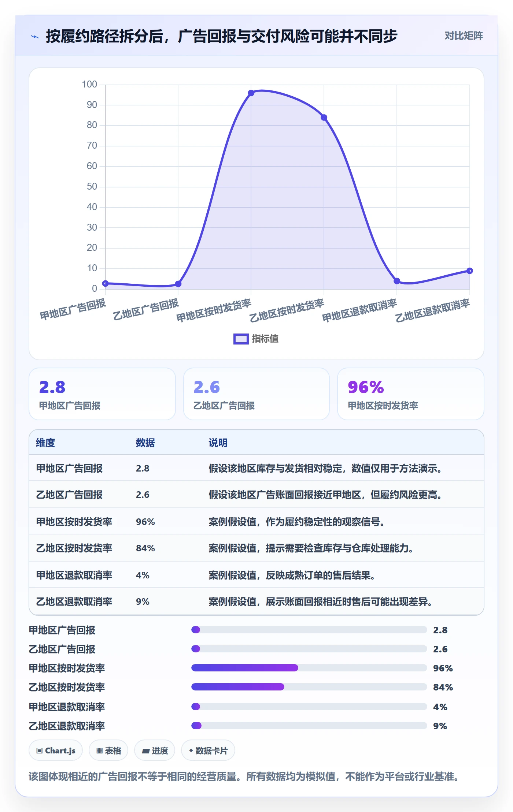Click the Chart.js tag chip
The image size is (513, 812).
coord(56,750)
